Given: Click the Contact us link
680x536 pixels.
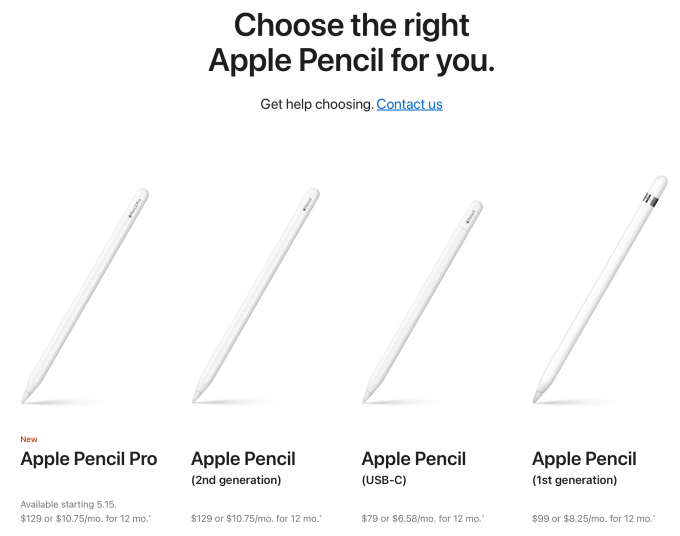Looking at the screenshot, I should point(409,104).
